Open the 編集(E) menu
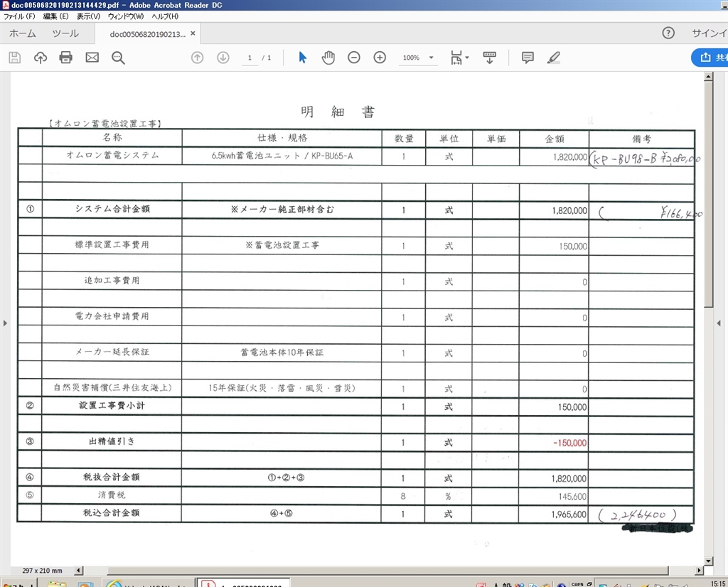Image resolution: width=728 pixels, height=587 pixels. (55, 16)
